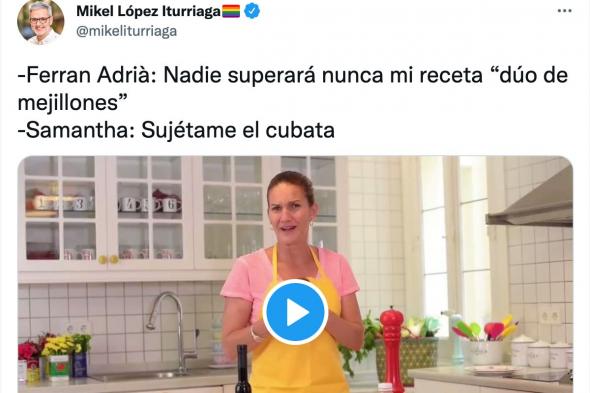Click the flower pots beside the sink
The height and width of the screenshot is (393, 590).
[54, 357]
